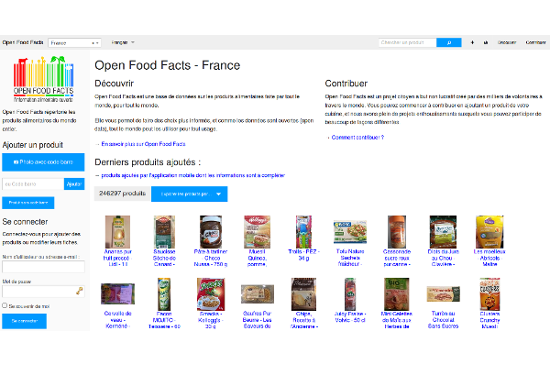Screen dimensions: 550x367
Task: Click the plus icon in top bar
Action: pos(472,42)
